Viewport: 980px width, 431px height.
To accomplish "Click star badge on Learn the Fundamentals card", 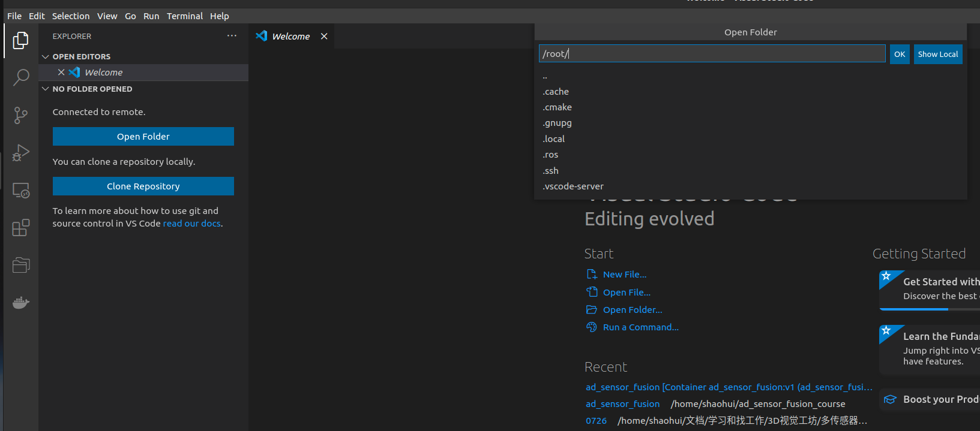I will coord(886,331).
